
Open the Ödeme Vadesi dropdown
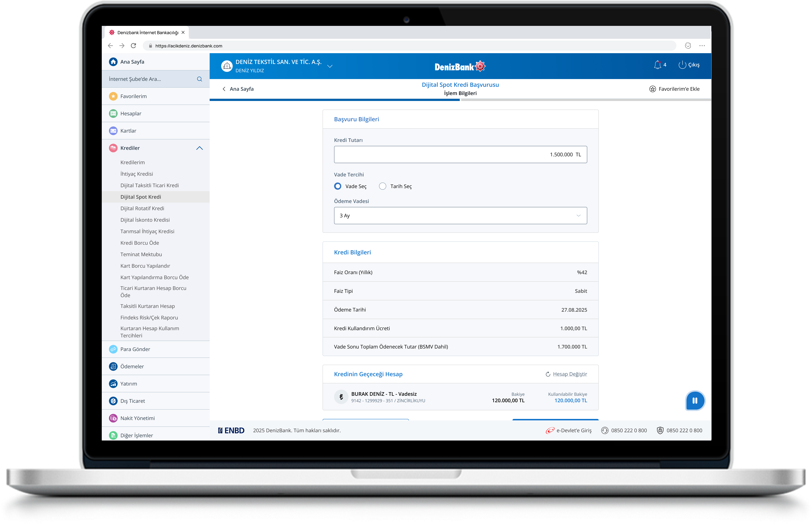pyautogui.click(x=460, y=215)
